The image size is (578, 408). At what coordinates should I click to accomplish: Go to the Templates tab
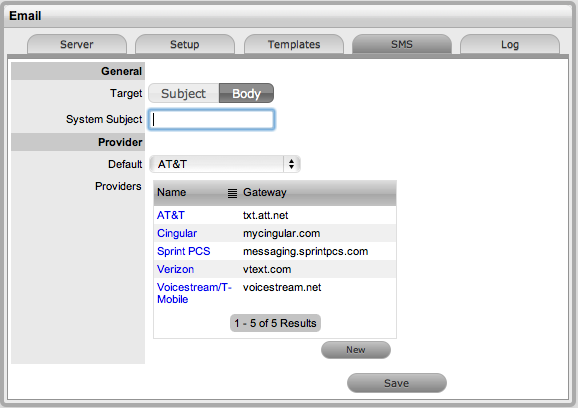coord(294,44)
